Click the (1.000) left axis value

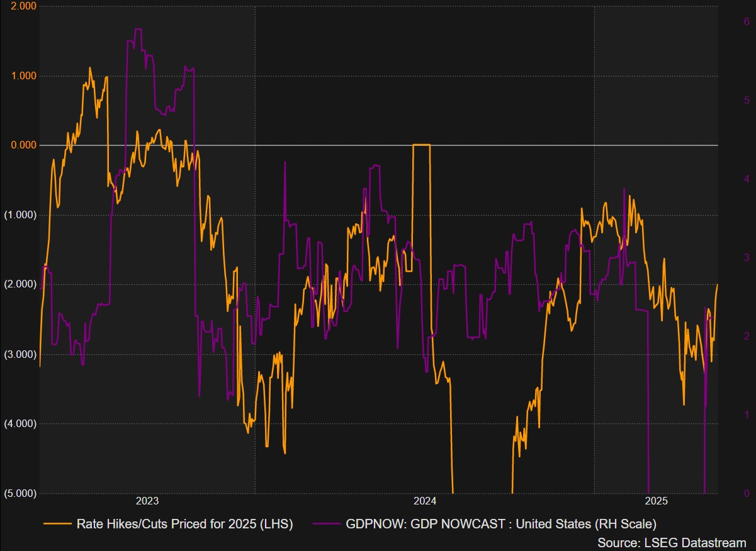21,215
